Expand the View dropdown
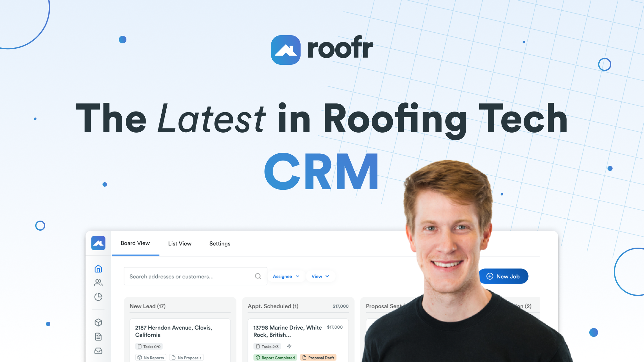644x362 pixels. click(320, 276)
